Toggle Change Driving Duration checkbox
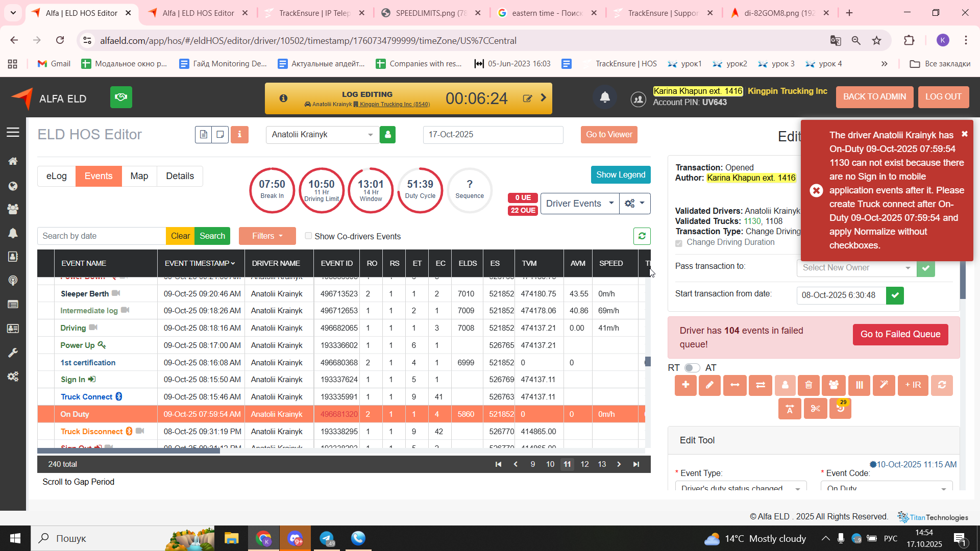The width and height of the screenshot is (980, 551). [x=679, y=243]
